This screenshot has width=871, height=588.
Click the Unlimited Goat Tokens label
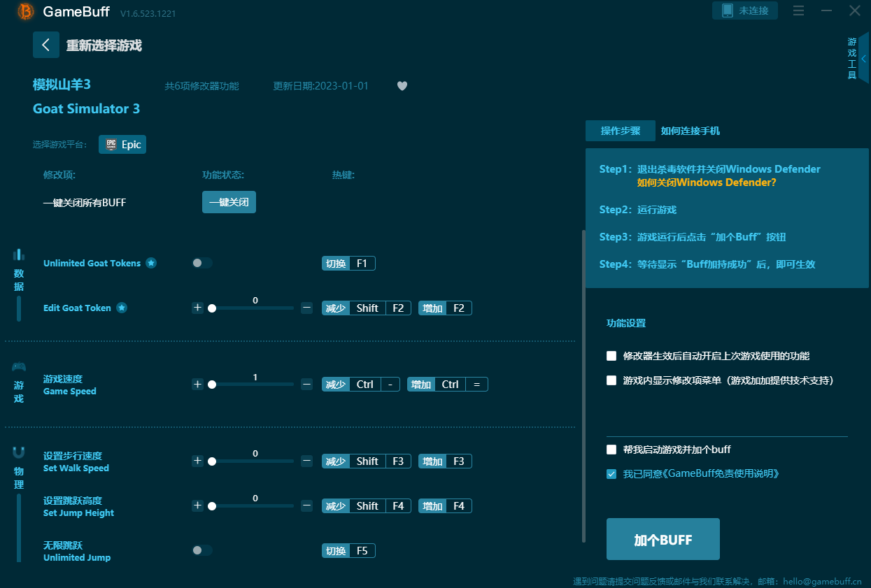pos(92,264)
